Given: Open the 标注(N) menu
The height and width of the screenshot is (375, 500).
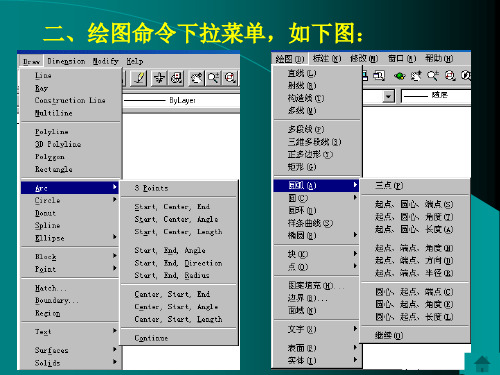Looking at the screenshot, I should (x=327, y=59).
